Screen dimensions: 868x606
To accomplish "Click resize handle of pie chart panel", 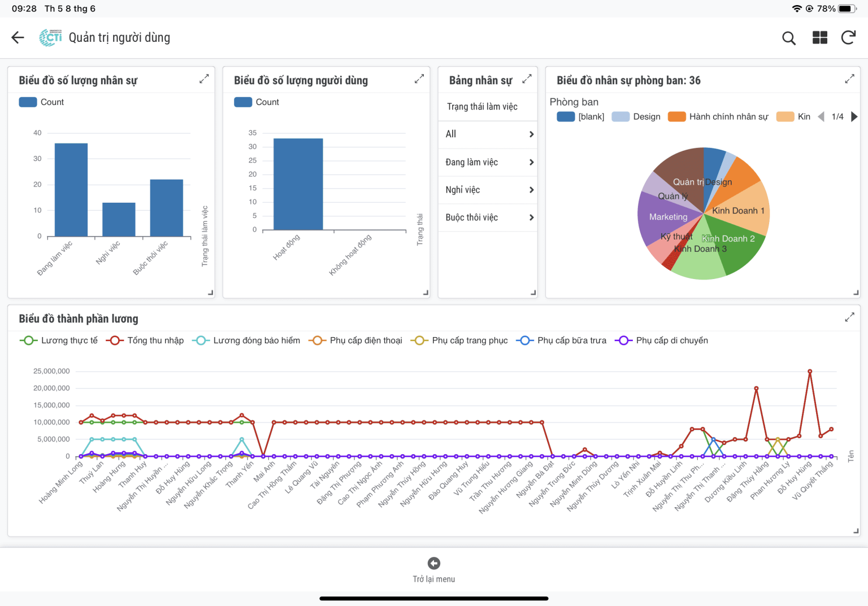I will tap(856, 293).
